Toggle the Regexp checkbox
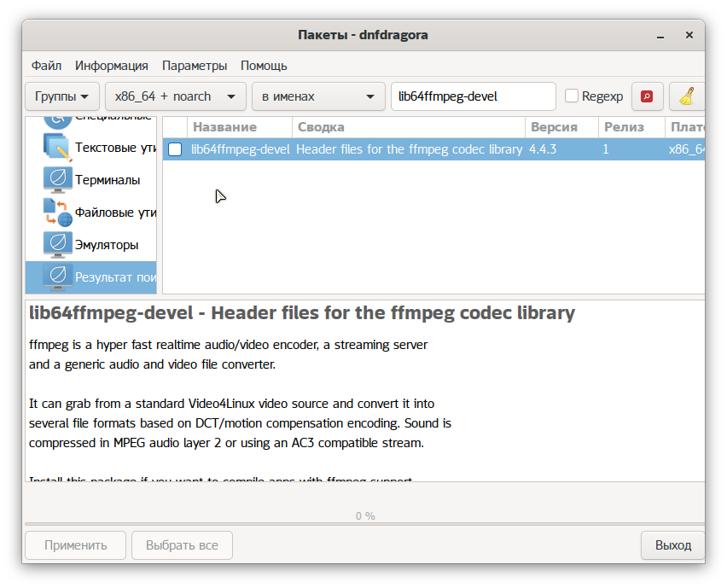This screenshot has height=588, width=727. (x=572, y=96)
